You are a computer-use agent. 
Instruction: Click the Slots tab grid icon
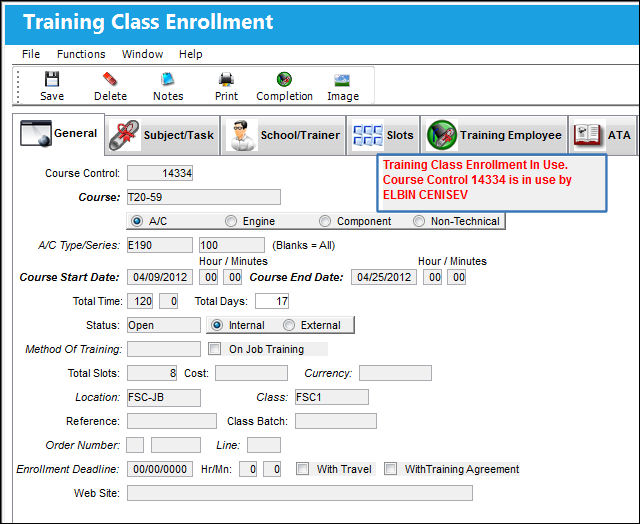click(x=367, y=135)
